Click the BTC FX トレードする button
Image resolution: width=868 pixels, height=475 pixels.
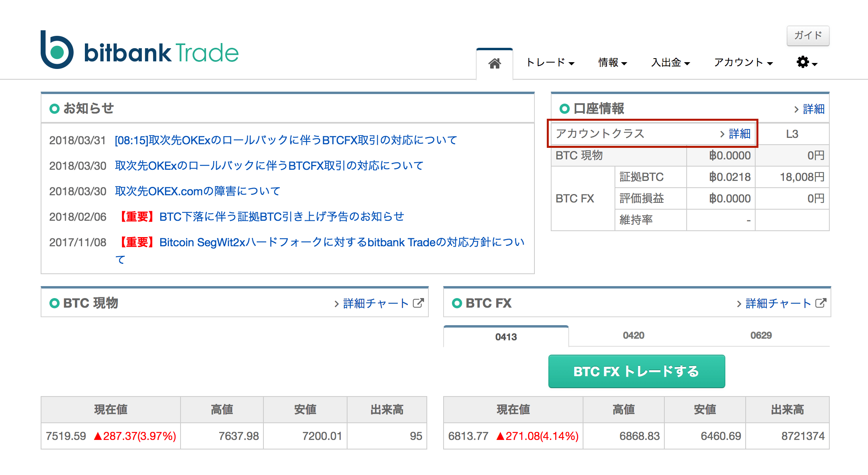pos(636,371)
